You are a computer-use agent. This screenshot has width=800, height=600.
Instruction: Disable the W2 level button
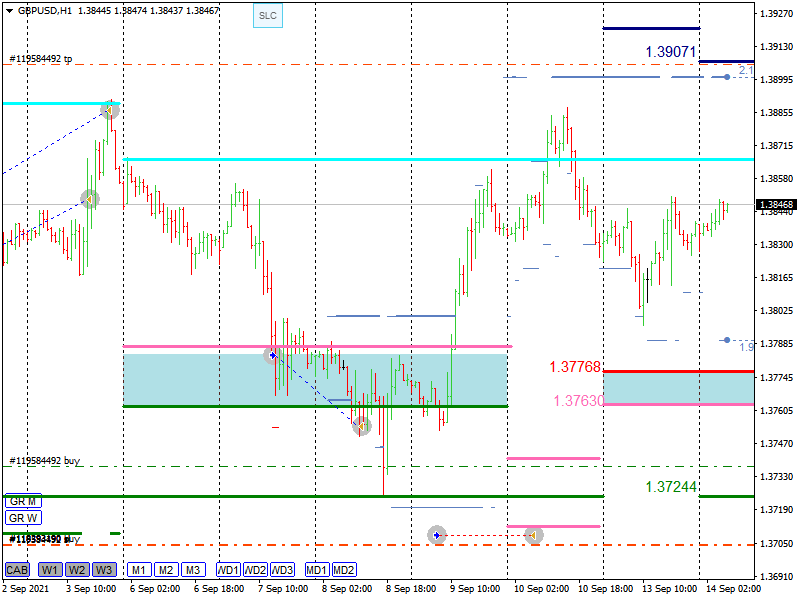pyautogui.click(x=77, y=570)
